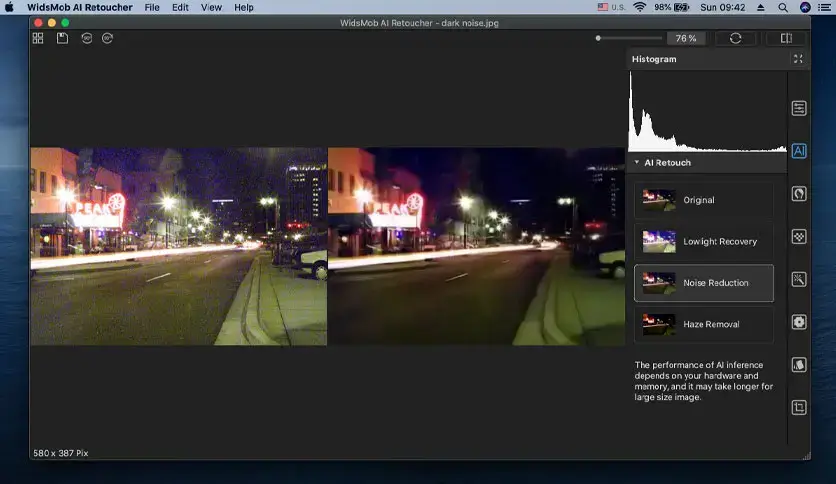Open the checkered pattern panel icon
The width and height of the screenshot is (836, 484).
point(799,236)
